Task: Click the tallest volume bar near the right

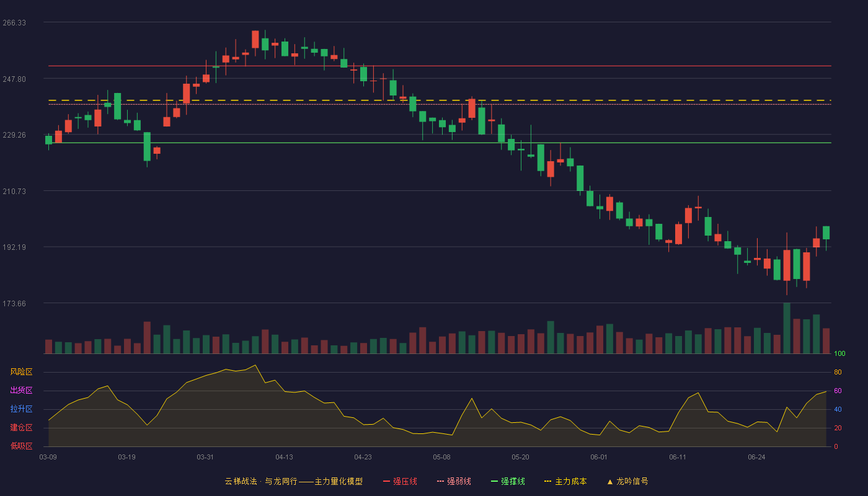Action: (787, 328)
